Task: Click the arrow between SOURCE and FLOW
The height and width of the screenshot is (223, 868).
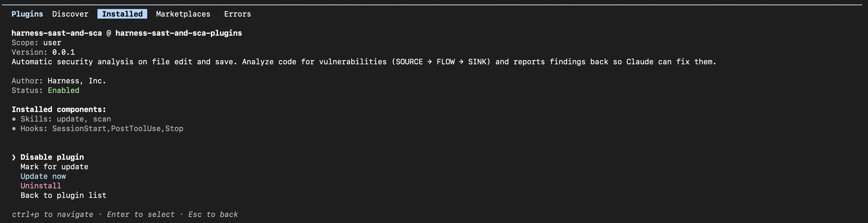Action: [429, 62]
